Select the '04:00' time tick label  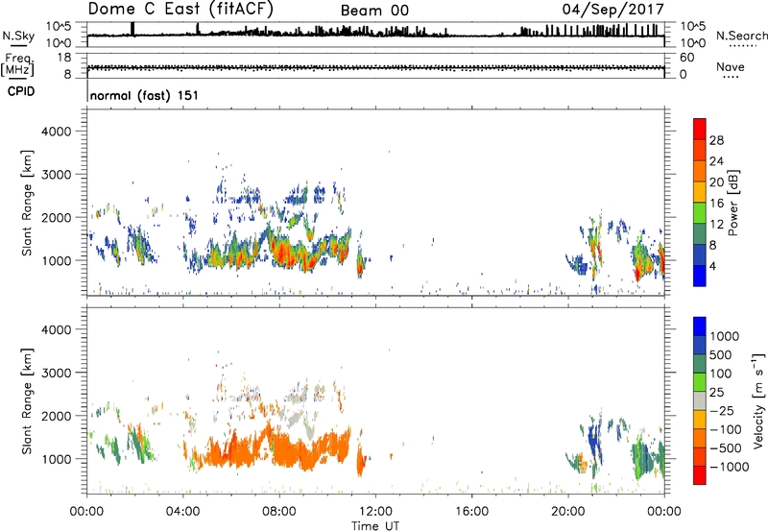pyautogui.click(x=182, y=512)
